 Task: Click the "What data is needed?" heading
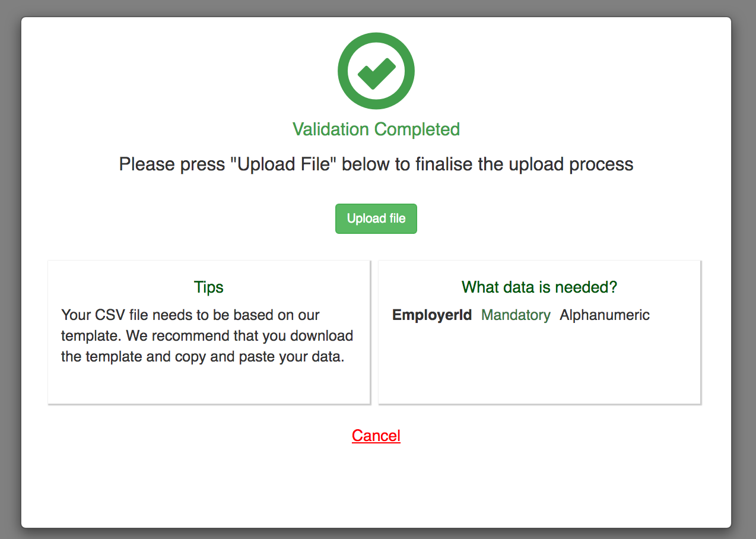click(539, 287)
